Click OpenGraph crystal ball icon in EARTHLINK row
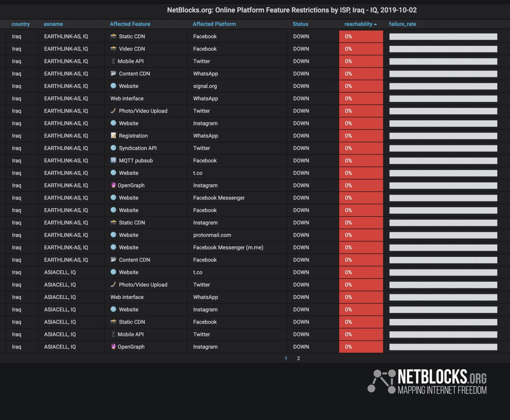The height and width of the screenshot is (420, 510). click(113, 185)
